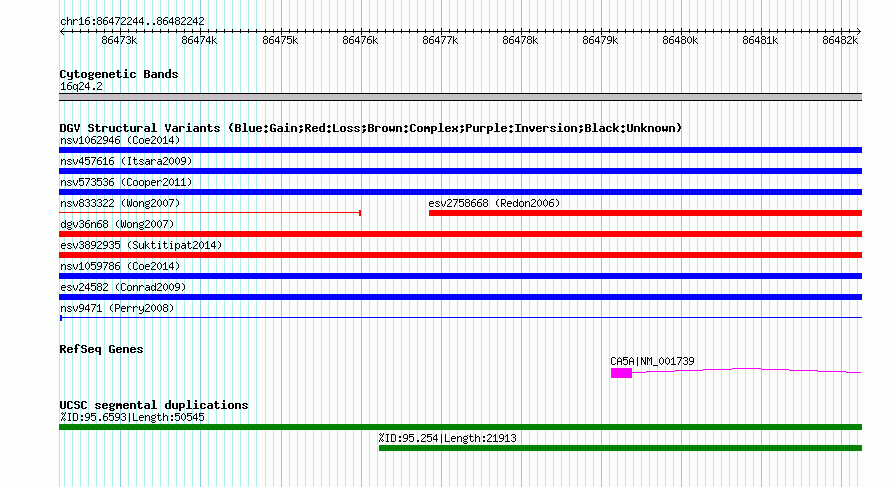Image resolution: width=890 pixels, height=487 pixels.
Task: Open the nsv457616 (Itsara2009) label
Action: (126, 161)
